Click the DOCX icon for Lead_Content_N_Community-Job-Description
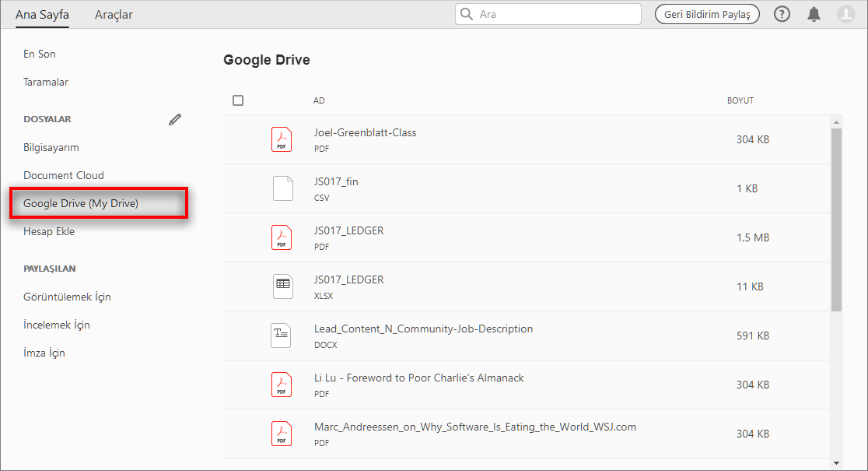 click(x=282, y=335)
